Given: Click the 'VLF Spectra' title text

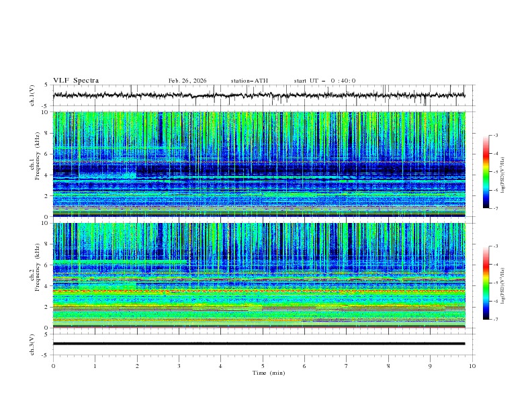Looking at the screenshot, I should point(76,81).
